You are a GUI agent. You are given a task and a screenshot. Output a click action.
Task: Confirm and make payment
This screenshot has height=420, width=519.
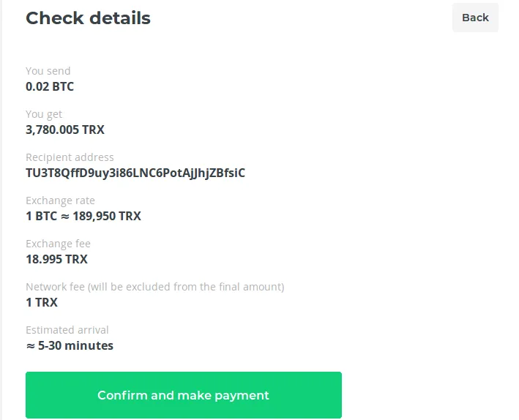coord(184,395)
